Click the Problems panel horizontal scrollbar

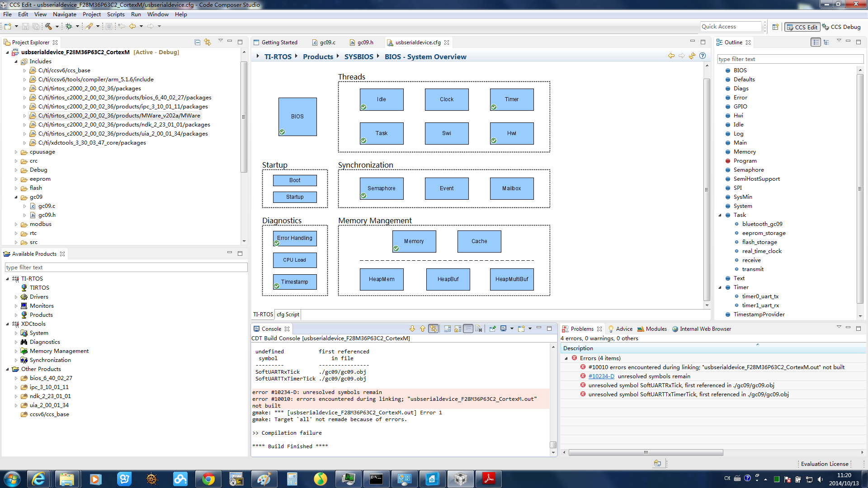coord(646,452)
